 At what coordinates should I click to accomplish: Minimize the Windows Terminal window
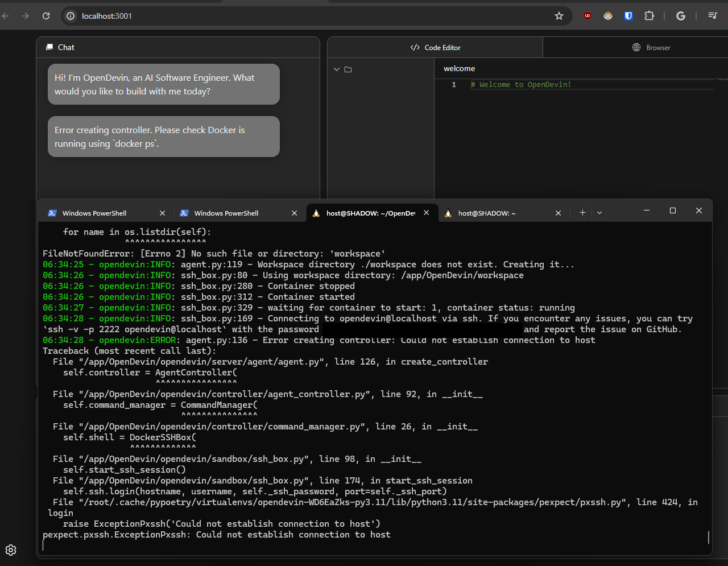pos(647,210)
